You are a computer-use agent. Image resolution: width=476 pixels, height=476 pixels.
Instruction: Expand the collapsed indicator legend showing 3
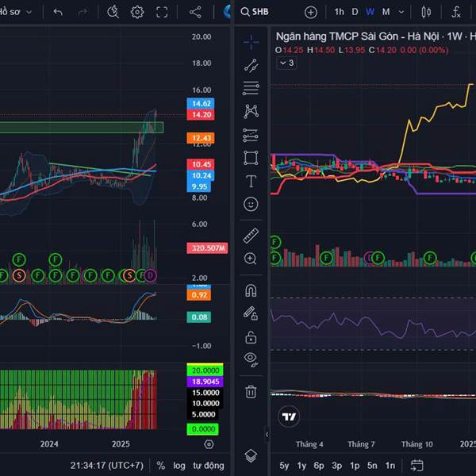(x=286, y=63)
